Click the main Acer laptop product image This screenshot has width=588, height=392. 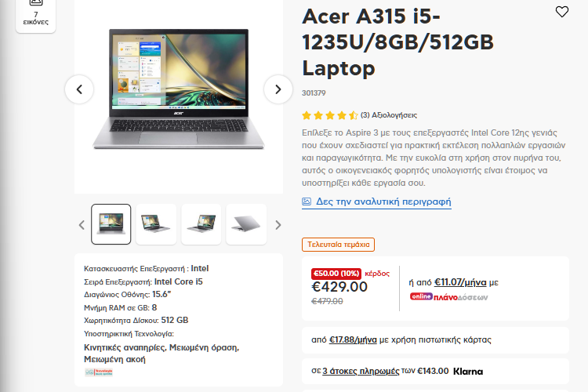179,89
